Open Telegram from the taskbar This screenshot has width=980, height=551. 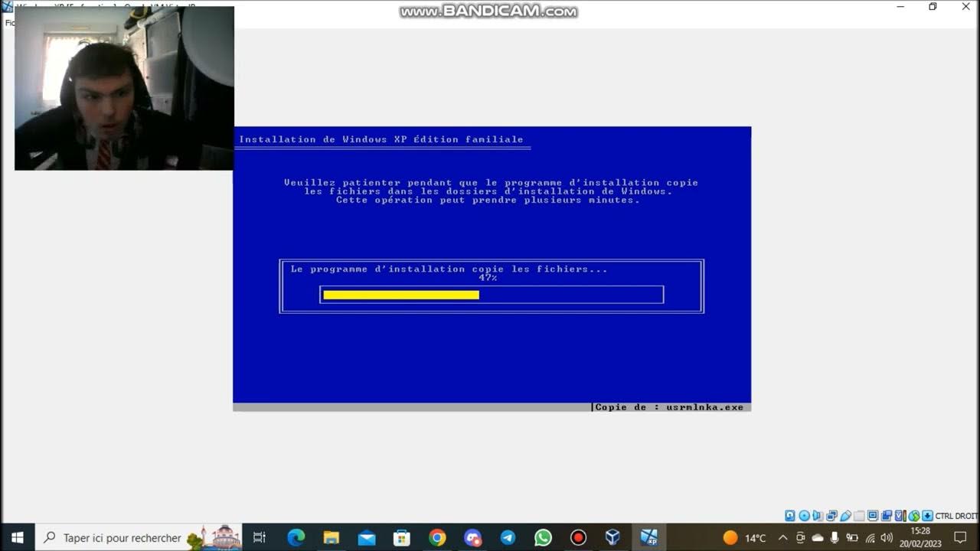click(x=508, y=537)
